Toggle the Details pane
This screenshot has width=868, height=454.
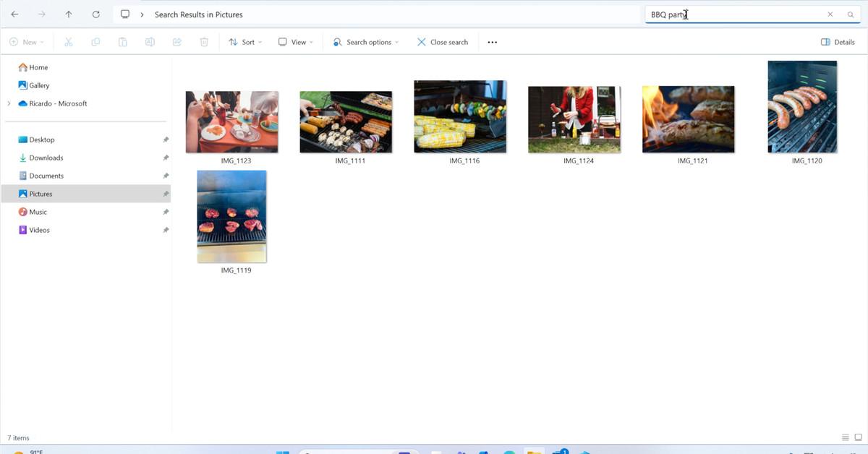pos(838,42)
